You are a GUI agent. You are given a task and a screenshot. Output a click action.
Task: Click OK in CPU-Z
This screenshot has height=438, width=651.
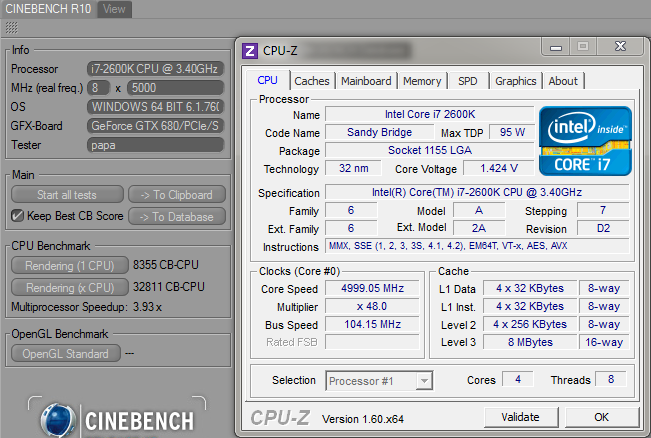(x=601, y=417)
